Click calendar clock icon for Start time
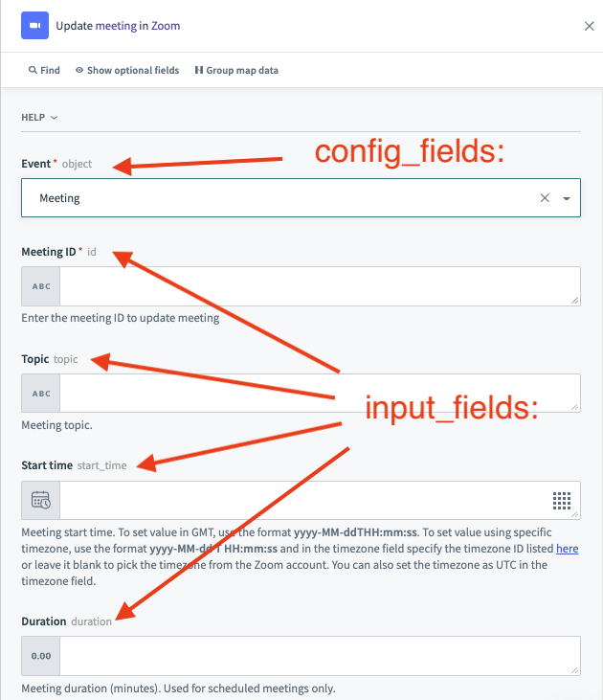Image resolution: width=603 pixels, height=700 pixels. pos(41,500)
